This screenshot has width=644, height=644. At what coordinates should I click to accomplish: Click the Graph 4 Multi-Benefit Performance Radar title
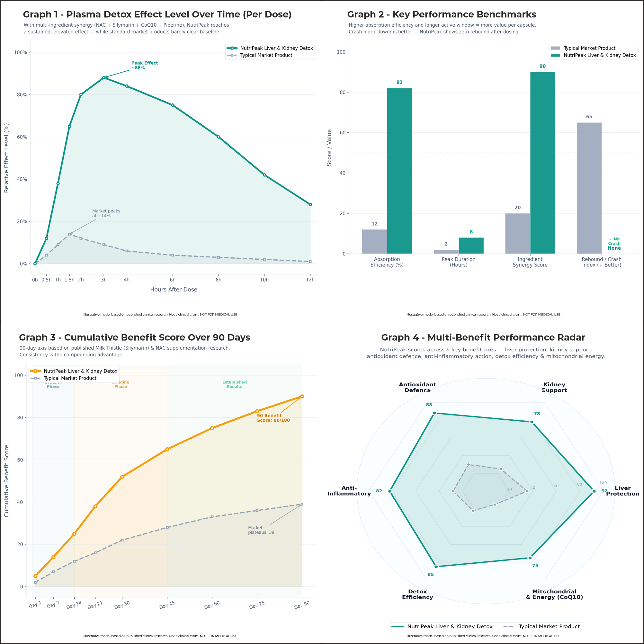[x=483, y=337]
